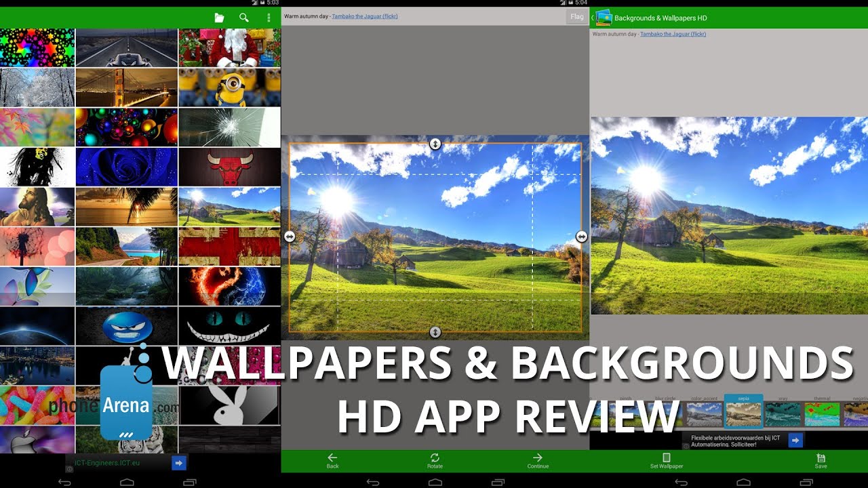Open the black-and-white dreadlocks portrait wallpaper
This screenshot has width=868, height=488.
point(37,167)
